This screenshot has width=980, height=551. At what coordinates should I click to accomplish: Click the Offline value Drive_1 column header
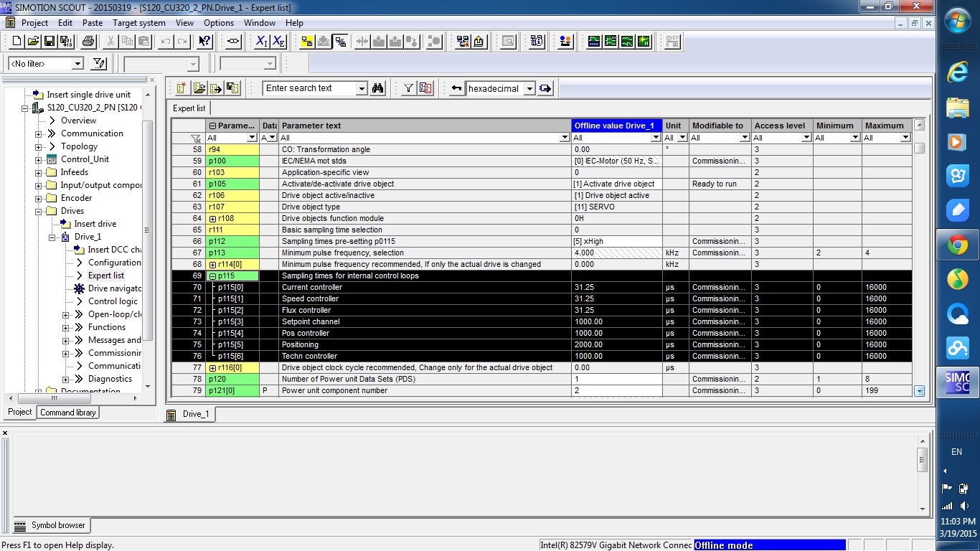[615, 126]
